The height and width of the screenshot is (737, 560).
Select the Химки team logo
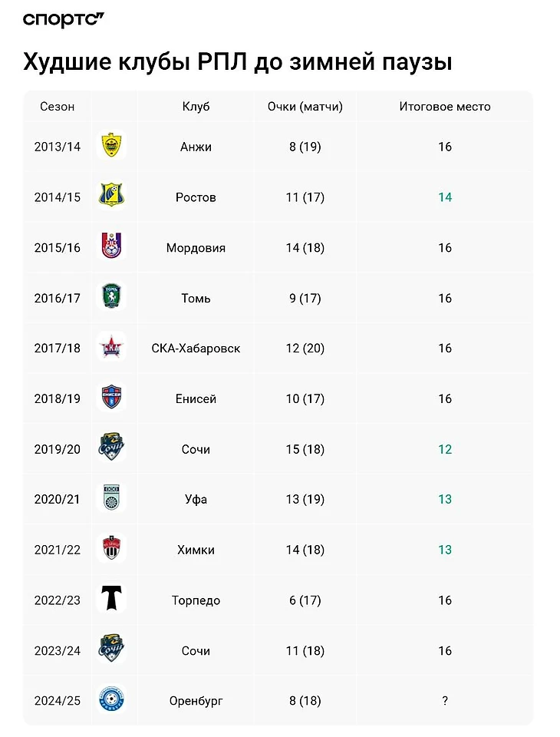click(x=112, y=549)
